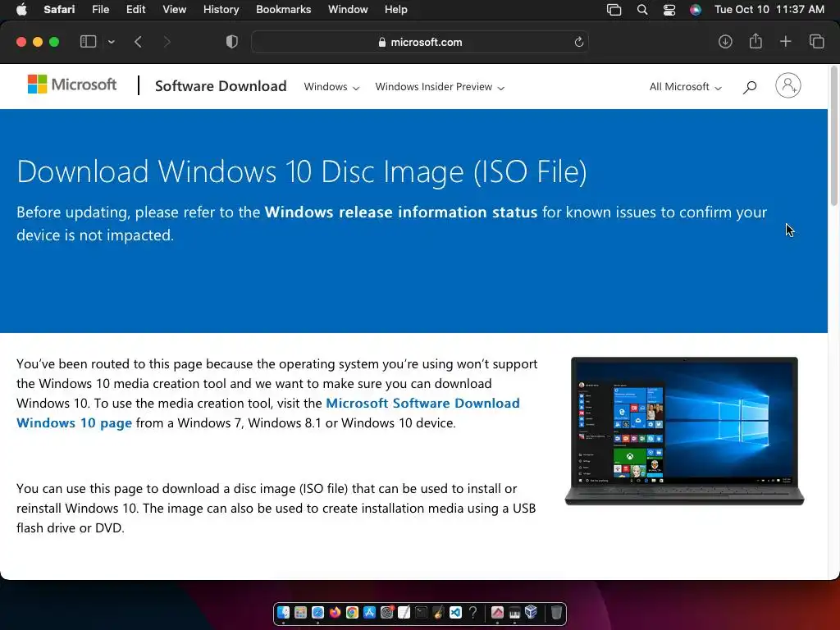Viewport: 840px width, 630px height.
Task: Open TextEdit from the Dock
Action: click(404, 612)
